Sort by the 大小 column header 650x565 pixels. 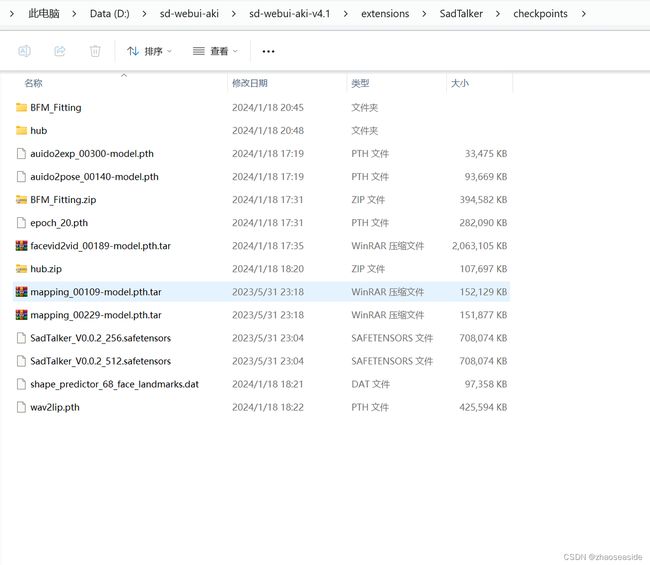pos(460,83)
